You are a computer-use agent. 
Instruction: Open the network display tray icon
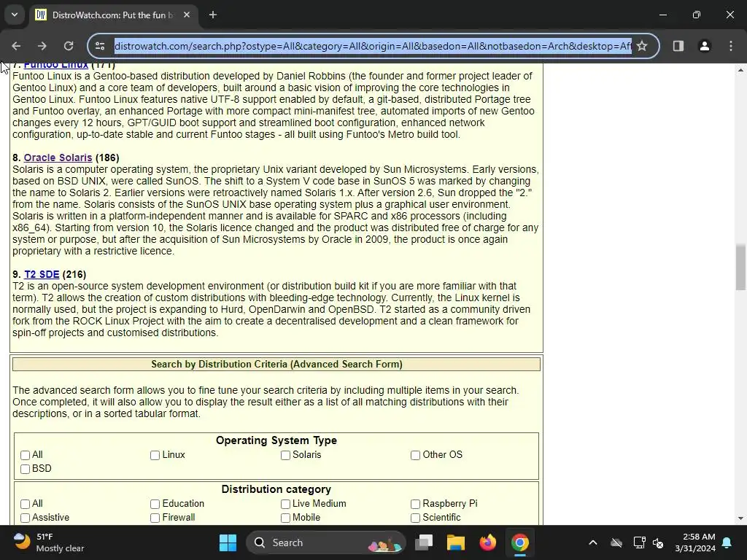point(639,542)
